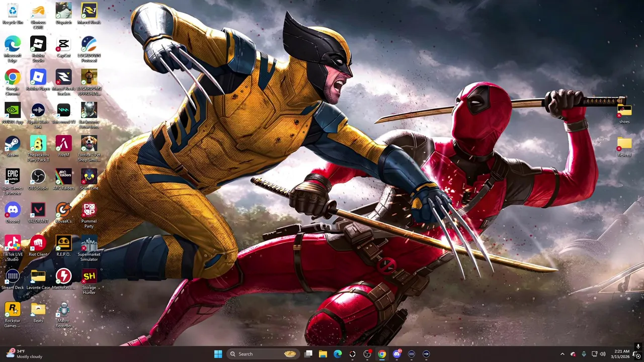Open the Windows Start menu

tap(218, 354)
